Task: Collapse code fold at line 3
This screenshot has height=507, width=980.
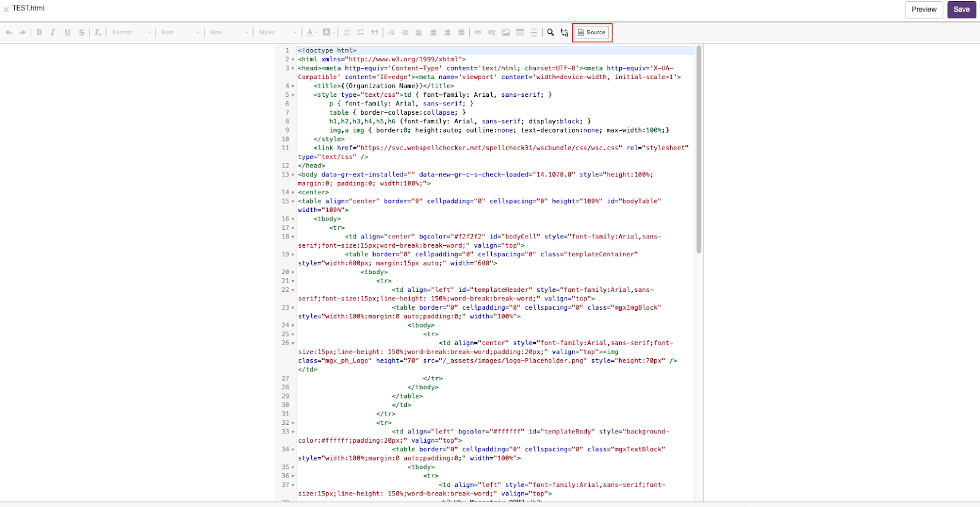Action: pos(293,69)
